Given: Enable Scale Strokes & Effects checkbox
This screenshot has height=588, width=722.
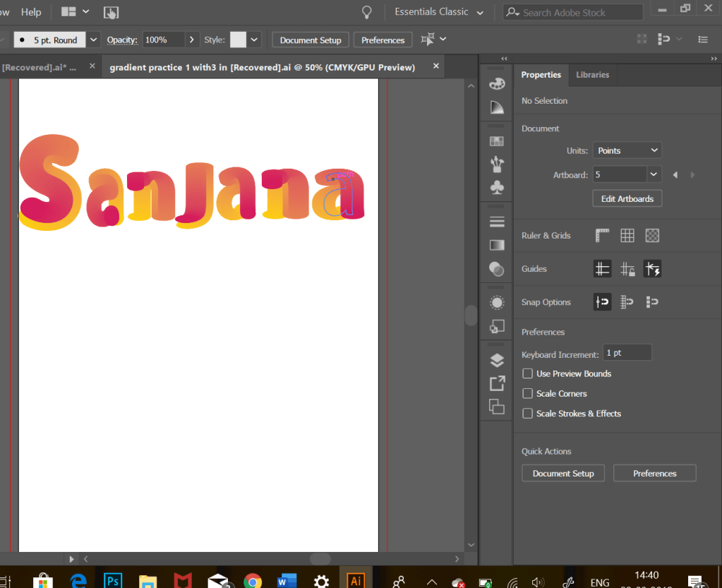Looking at the screenshot, I should 527,413.
